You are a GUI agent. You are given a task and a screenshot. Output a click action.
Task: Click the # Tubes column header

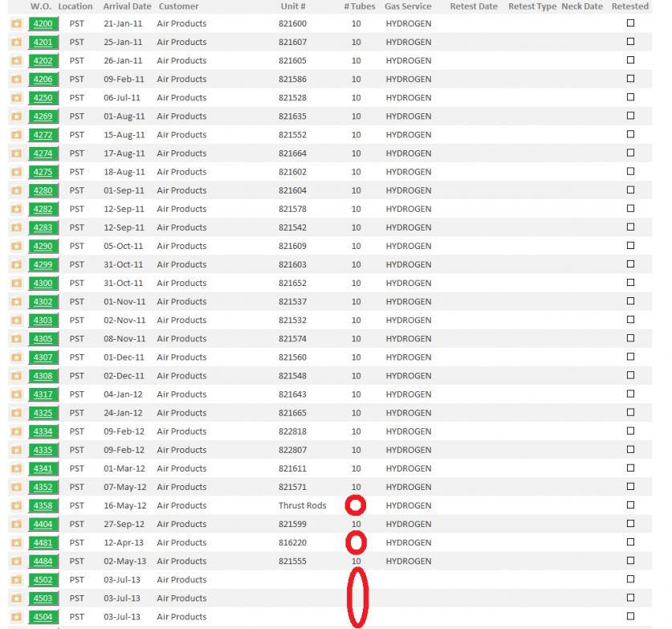pos(360,6)
